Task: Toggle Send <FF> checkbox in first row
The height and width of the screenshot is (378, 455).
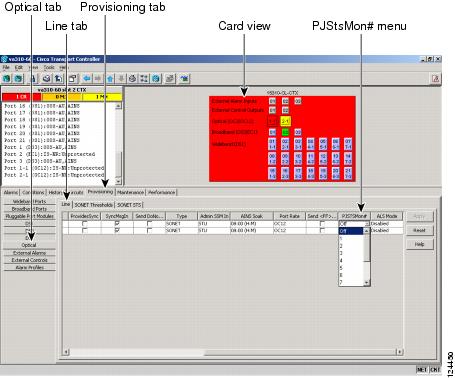Action: [322, 224]
